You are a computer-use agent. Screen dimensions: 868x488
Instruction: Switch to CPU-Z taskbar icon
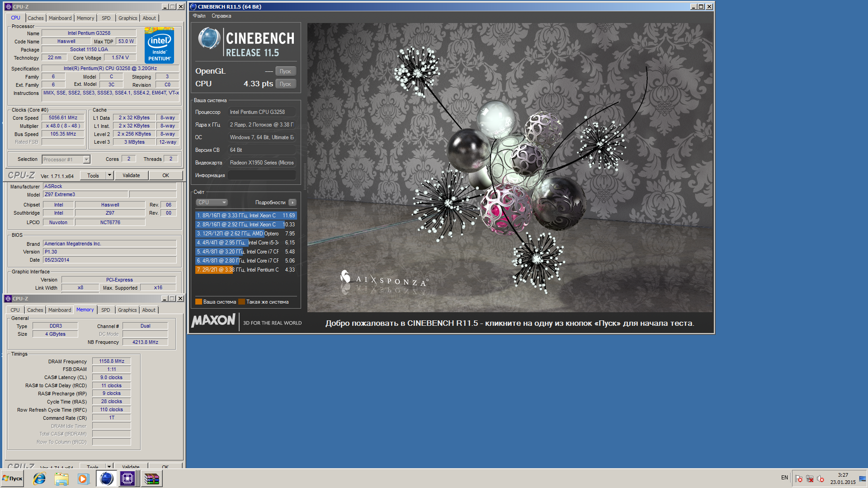pyautogui.click(x=128, y=479)
